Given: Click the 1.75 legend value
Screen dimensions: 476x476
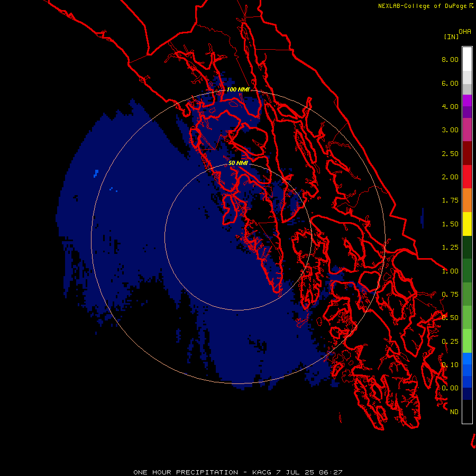Looking at the screenshot, I should click(450, 200).
